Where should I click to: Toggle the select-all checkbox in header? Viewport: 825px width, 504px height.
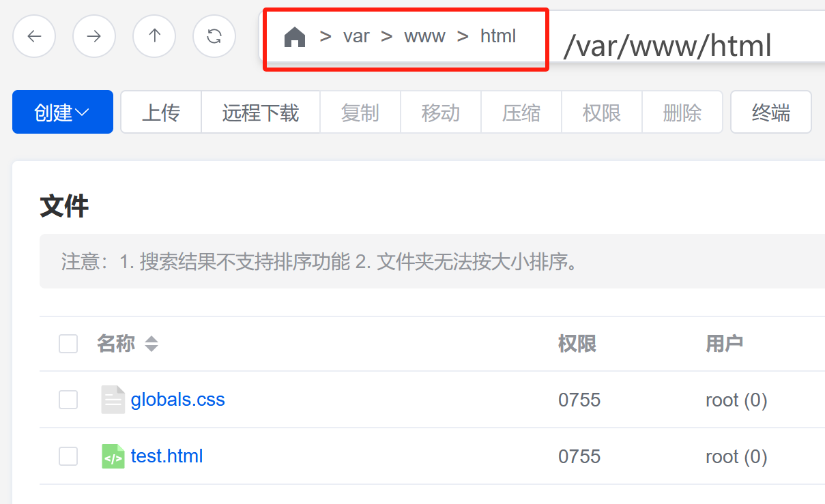tap(68, 344)
